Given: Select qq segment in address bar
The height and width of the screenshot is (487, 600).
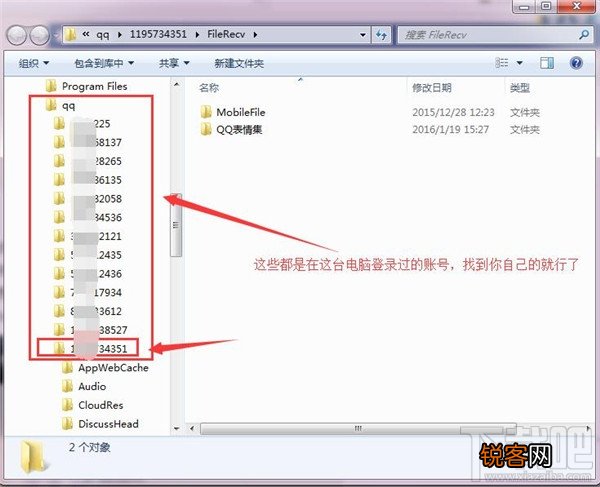Looking at the screenshot, I should tap(103, 35).
